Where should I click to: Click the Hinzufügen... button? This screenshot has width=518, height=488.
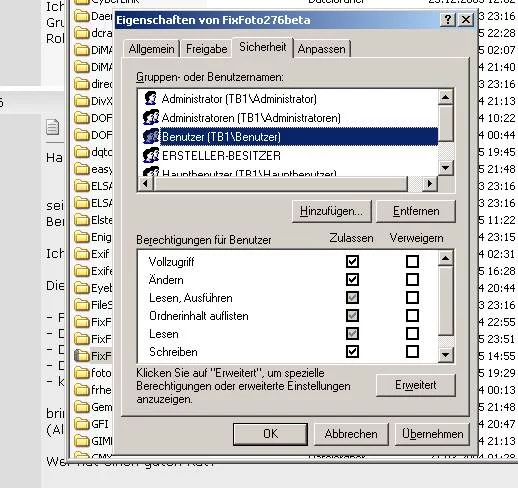tap(331, 211)
